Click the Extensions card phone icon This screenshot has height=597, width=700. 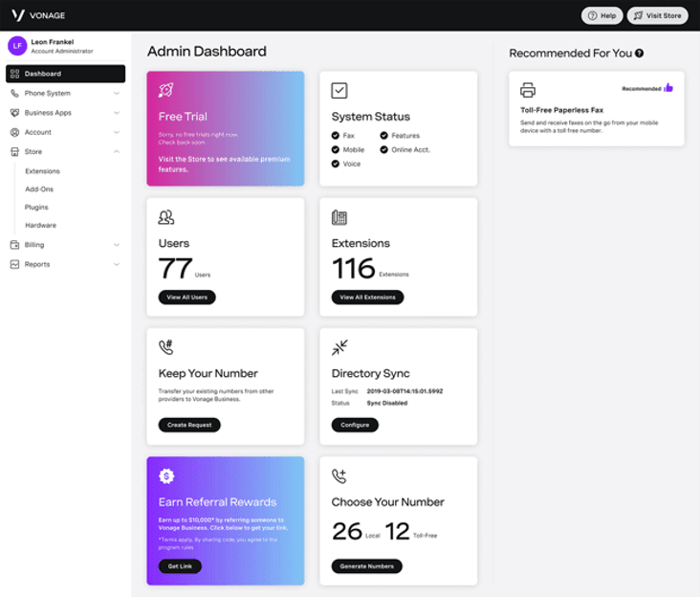[339, 217]
